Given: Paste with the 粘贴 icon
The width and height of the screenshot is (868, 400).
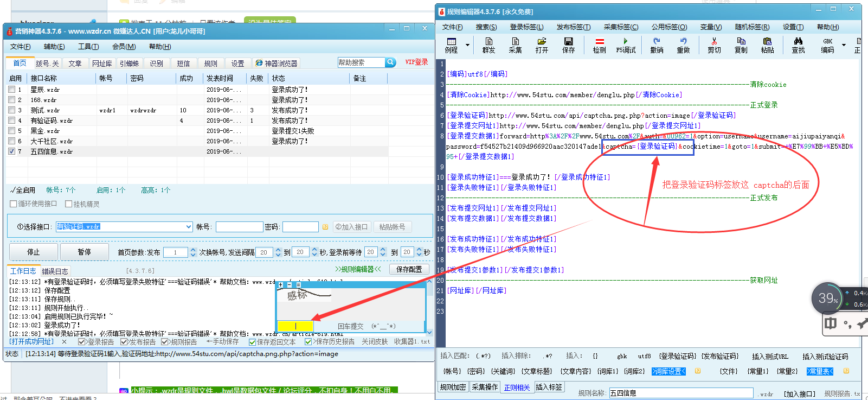Looking at the screenshot, I should [x=767, y=45].
